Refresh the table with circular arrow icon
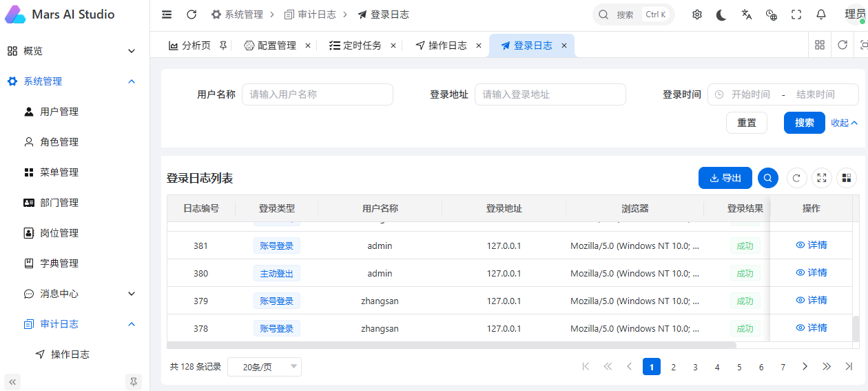868x391 pixels. pos(797,178)
